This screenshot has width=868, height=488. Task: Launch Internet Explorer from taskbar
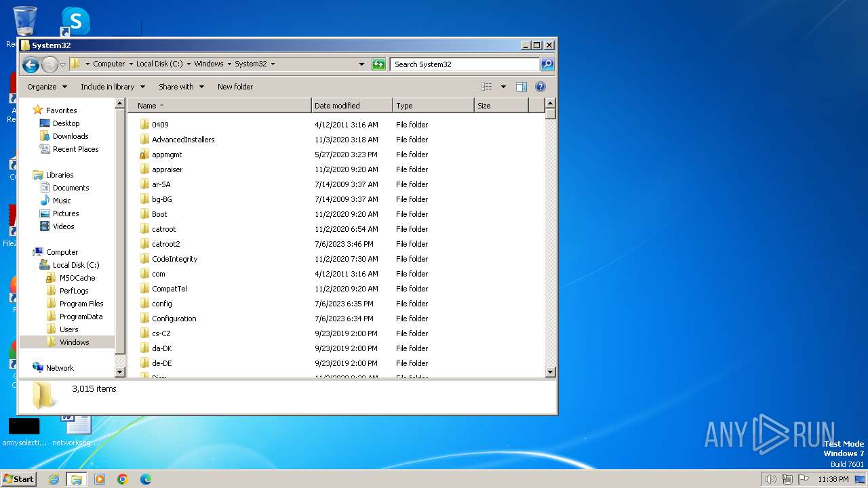54,479
